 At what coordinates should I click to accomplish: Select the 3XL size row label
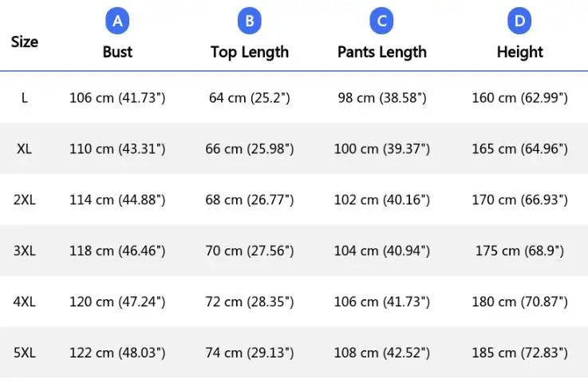[25, 251]
